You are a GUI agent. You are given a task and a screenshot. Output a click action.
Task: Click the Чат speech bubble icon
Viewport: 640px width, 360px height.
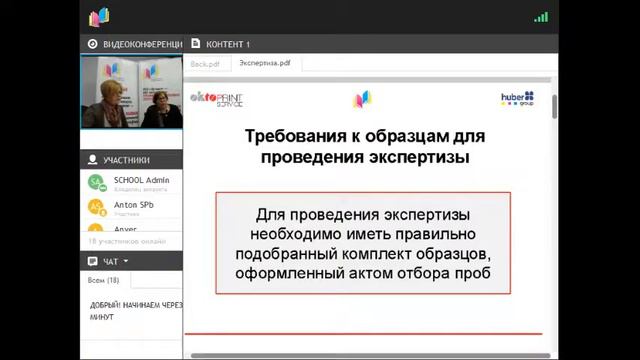pyautogui.click(x=93, y=261)
